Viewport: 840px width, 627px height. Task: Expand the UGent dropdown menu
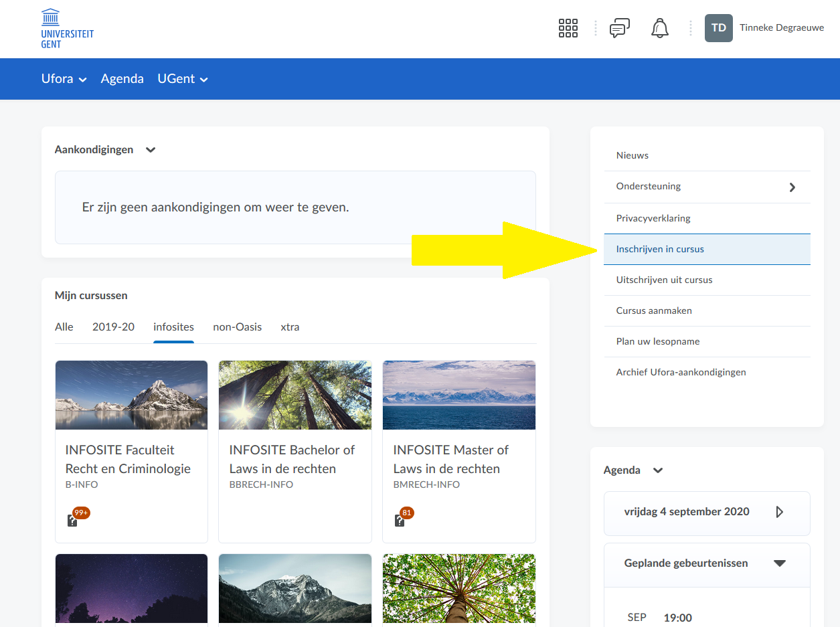coord(183,79)
